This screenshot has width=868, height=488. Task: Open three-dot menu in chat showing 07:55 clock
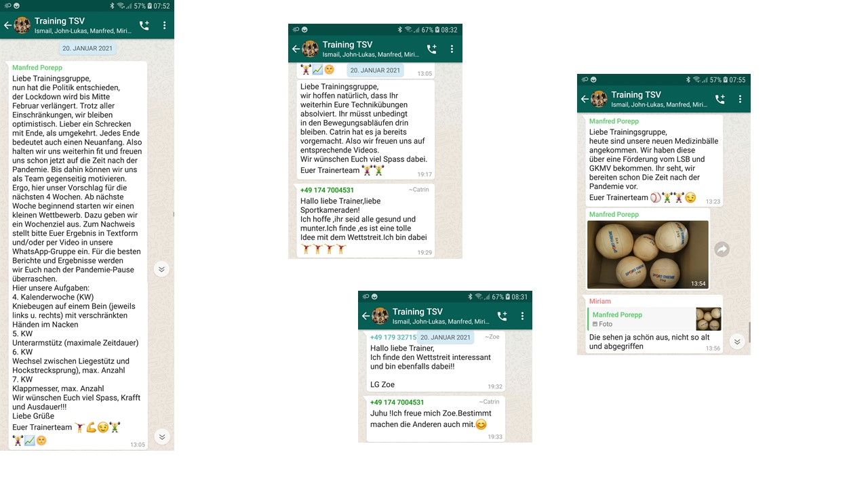[x=740, y=99]
